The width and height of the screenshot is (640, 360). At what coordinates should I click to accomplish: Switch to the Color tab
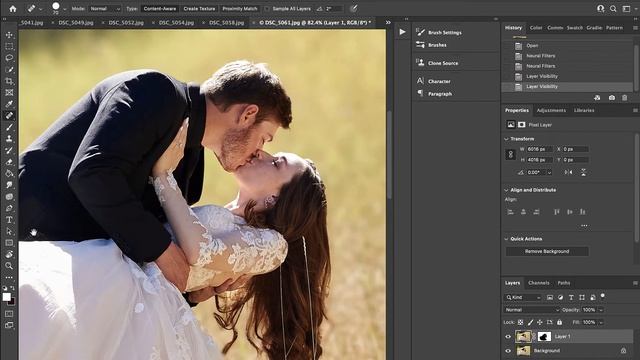coord(536,28)
